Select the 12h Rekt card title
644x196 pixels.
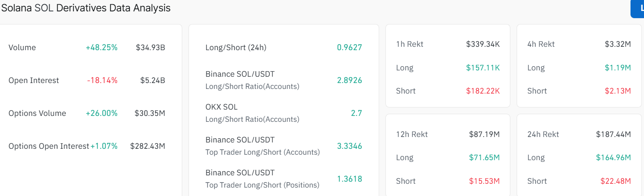[x=412, y=134]
